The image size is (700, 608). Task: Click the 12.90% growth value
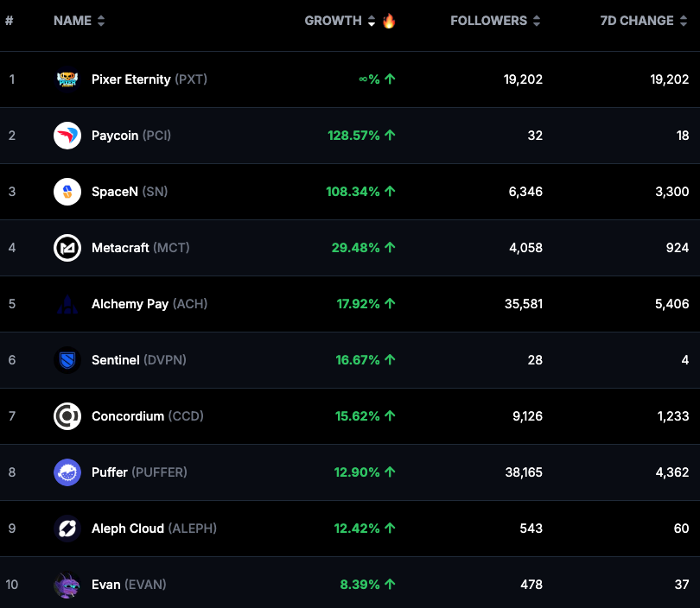(x=357, y=472)
